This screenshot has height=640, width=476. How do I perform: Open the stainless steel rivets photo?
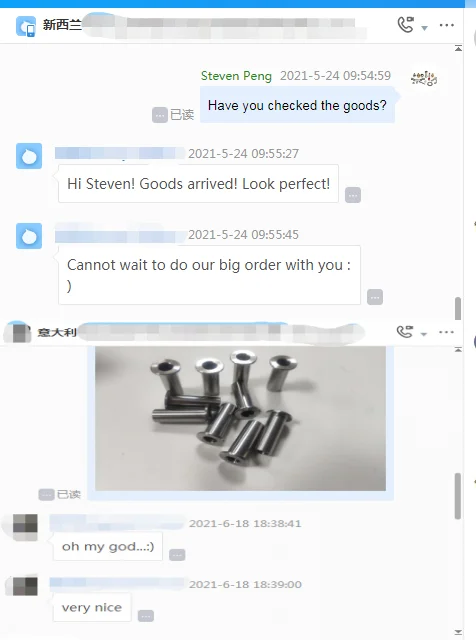pyautogui.click(x=240, y=418)
